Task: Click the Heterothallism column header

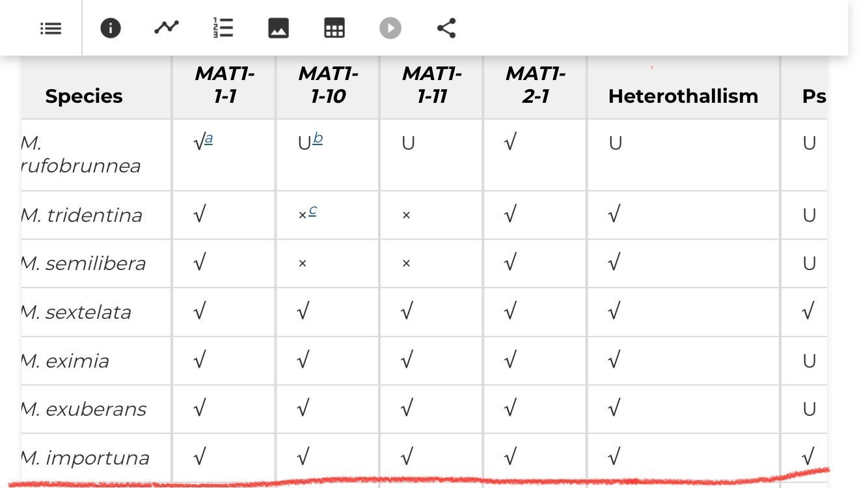Action: coord(683,96)
